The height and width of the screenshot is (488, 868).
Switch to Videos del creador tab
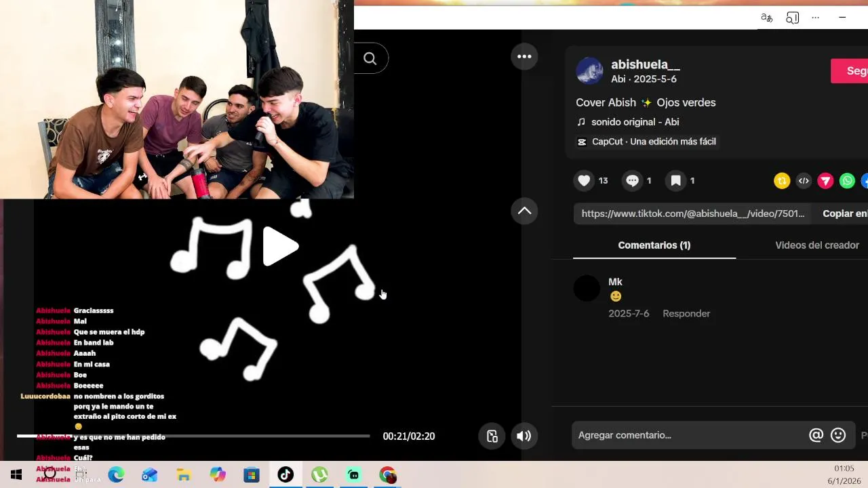tap(817, 245)
